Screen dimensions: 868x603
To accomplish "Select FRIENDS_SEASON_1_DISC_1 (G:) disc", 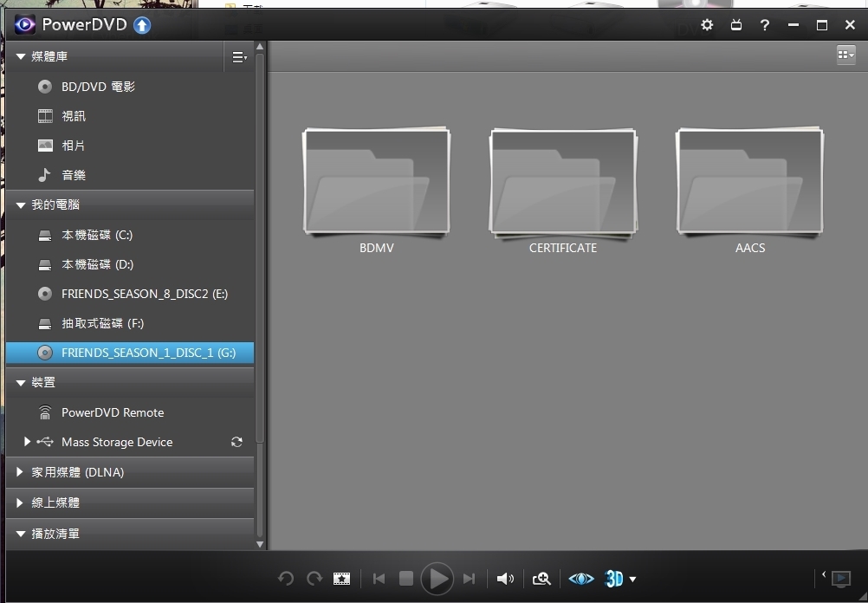I will (130, 353).
